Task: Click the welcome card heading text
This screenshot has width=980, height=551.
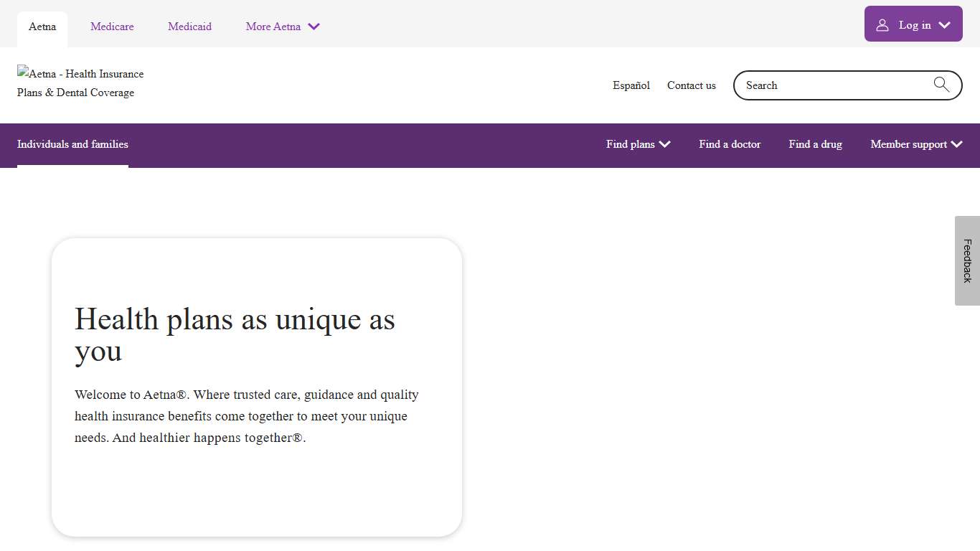Action: click(235, 334)
